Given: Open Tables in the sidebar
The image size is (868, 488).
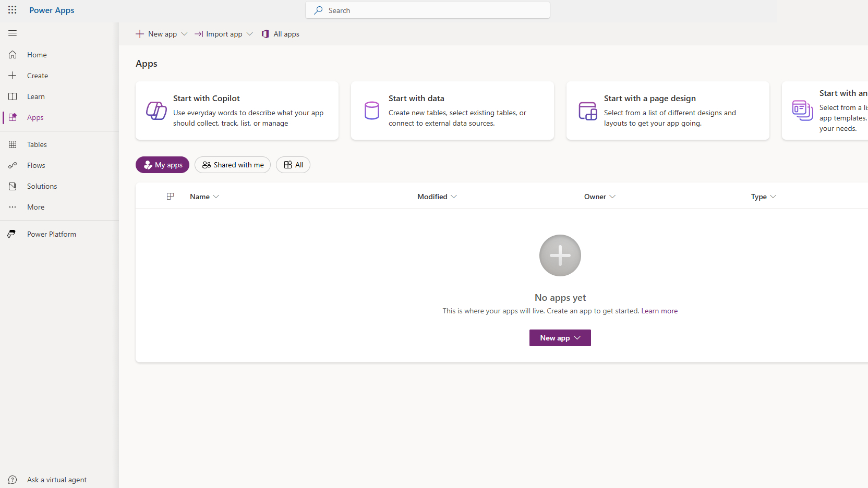Looking at the screenshot, I should coord(59,144).
